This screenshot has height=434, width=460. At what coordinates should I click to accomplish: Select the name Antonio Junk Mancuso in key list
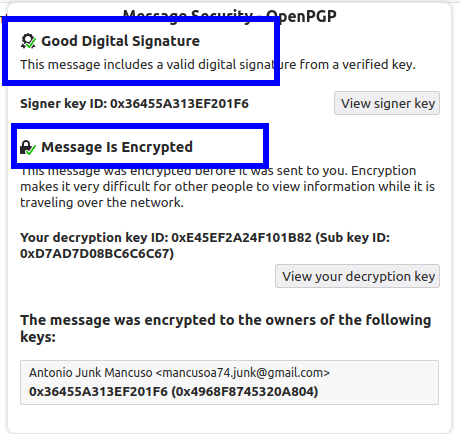point(91,373)
